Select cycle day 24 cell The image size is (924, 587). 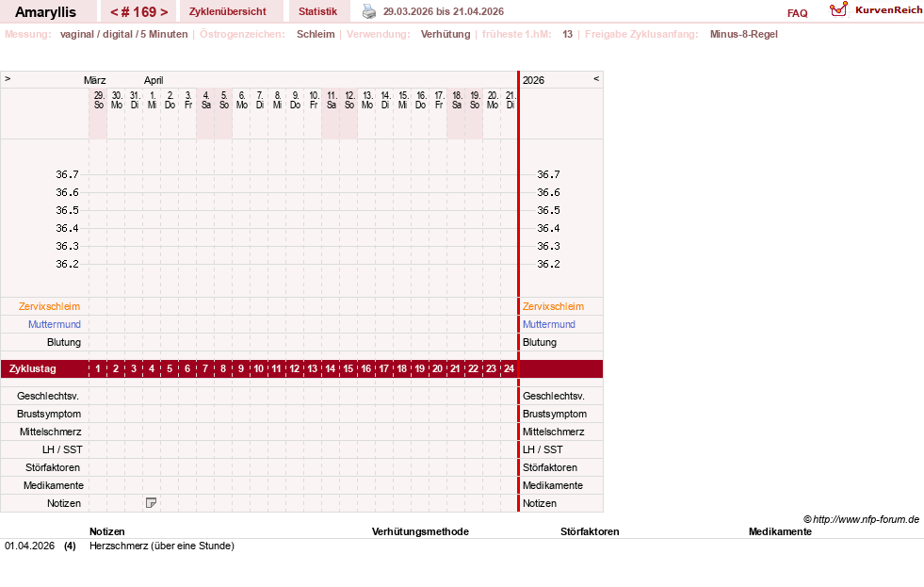click(x=510, y=368)
